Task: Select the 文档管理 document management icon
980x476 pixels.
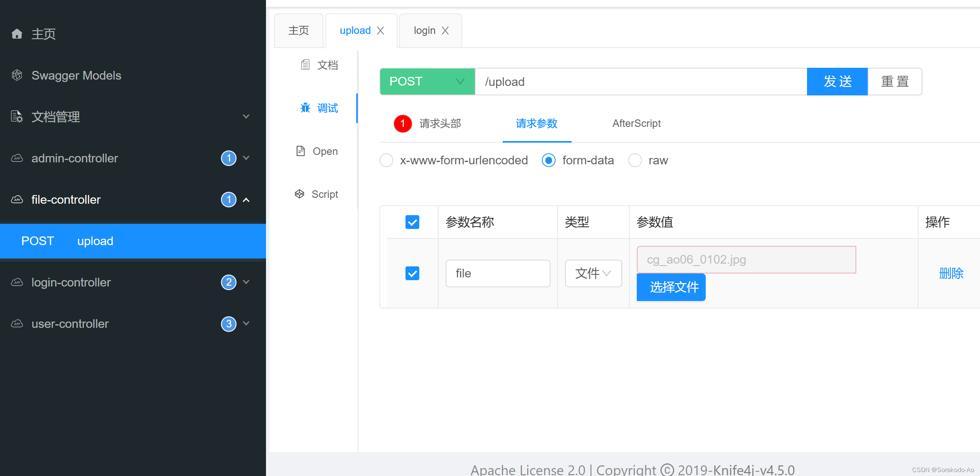Action: click(17, 117)
